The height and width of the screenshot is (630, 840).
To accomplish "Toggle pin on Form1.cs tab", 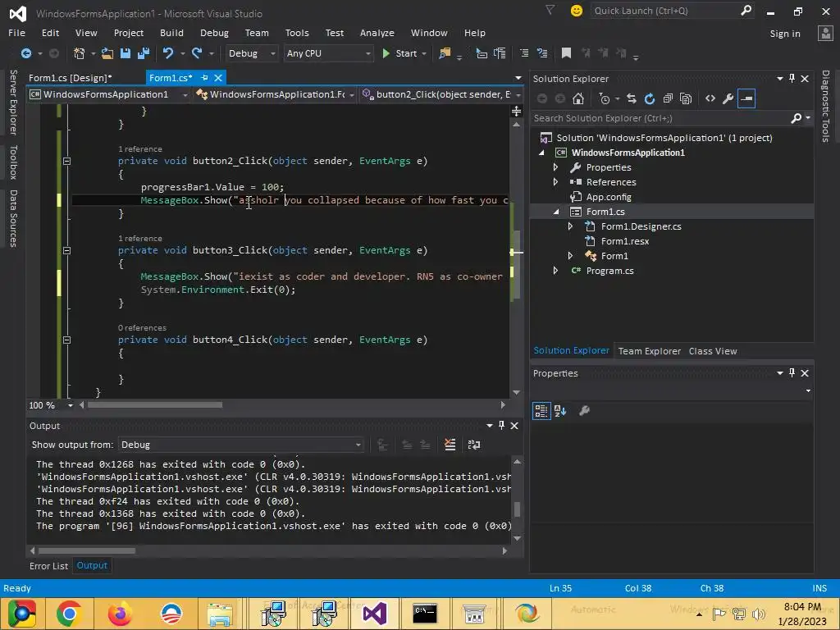I will [x=204, y=78].
